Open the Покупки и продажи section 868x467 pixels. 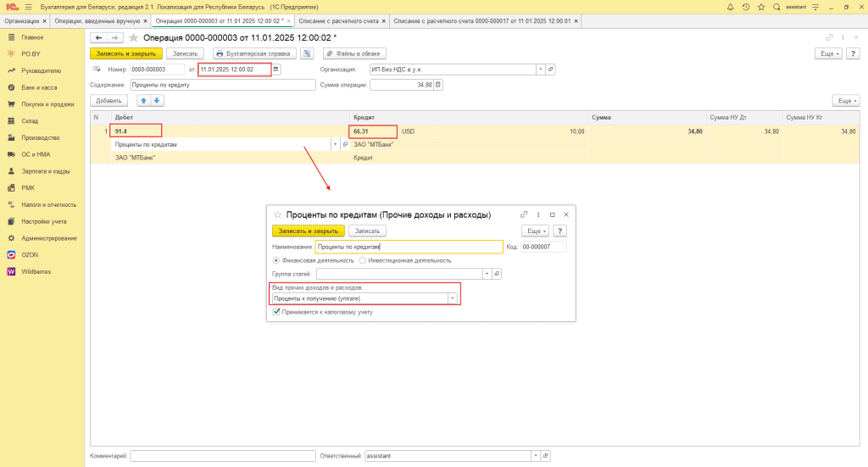pos(47,104)
